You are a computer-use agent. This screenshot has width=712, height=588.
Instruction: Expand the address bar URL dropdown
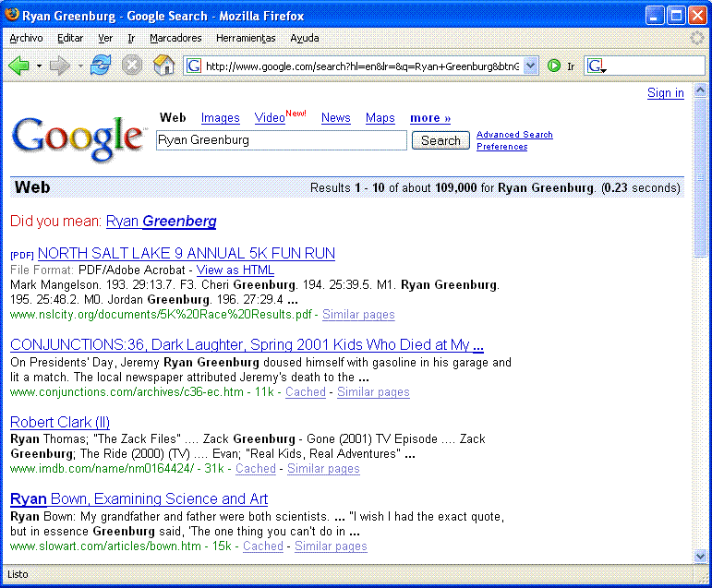[530, 66]
